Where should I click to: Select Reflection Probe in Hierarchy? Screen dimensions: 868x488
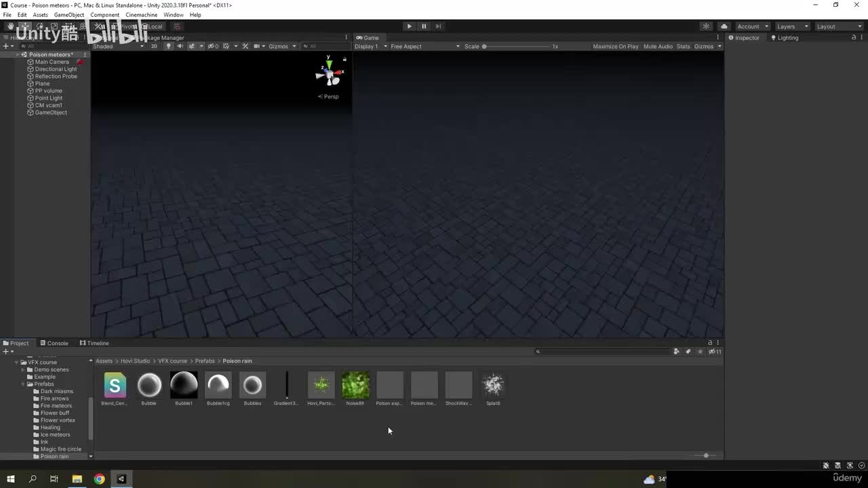(56, 77)
